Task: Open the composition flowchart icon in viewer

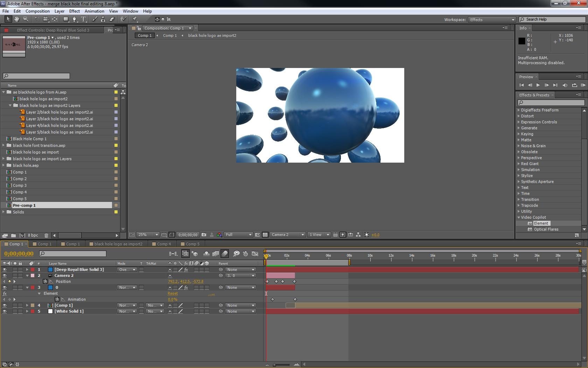Action: [358, 235]
